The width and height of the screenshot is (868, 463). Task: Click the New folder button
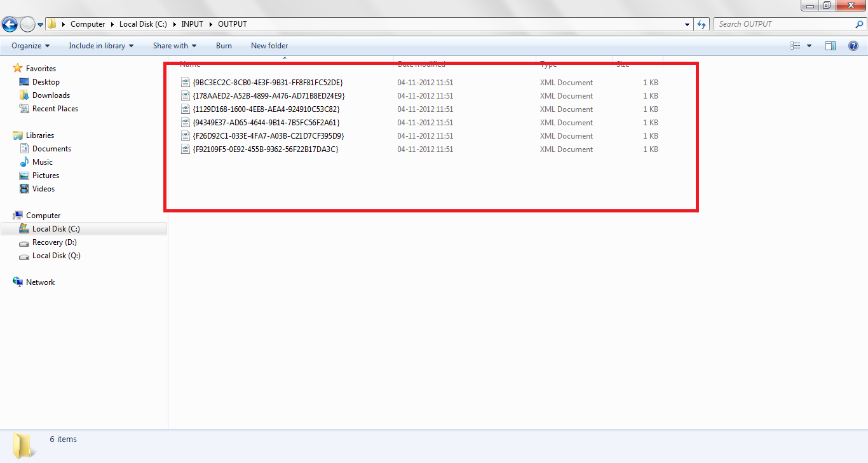(269, 45)
